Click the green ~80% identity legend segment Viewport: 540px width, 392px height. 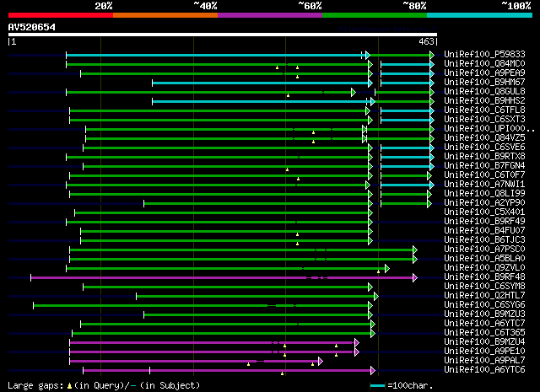(375, 15)
